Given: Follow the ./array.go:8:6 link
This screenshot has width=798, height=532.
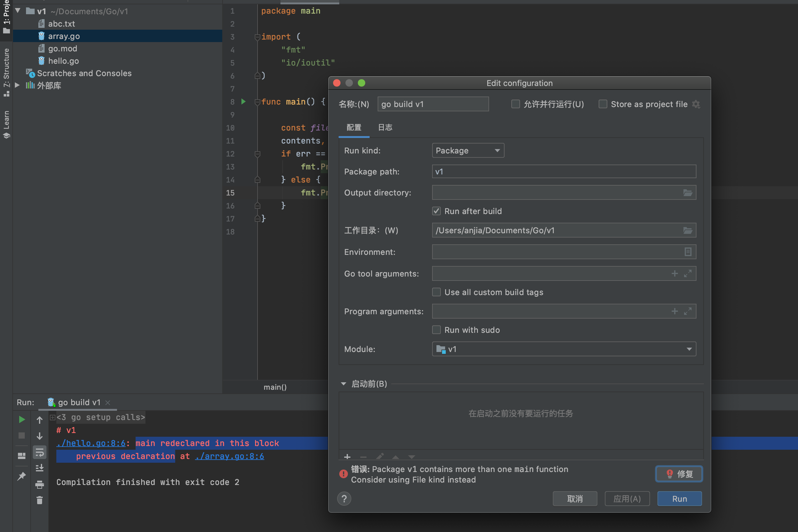Looking at the screenshot, I should (230, 456).
